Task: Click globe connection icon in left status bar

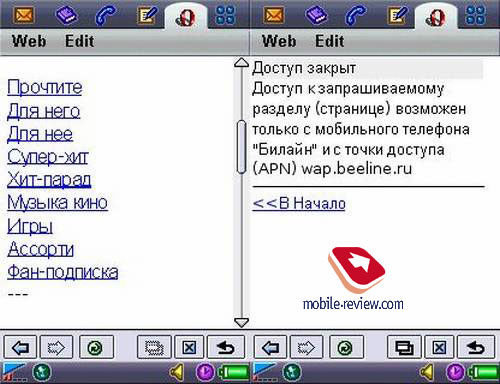Action: [41, 372]
